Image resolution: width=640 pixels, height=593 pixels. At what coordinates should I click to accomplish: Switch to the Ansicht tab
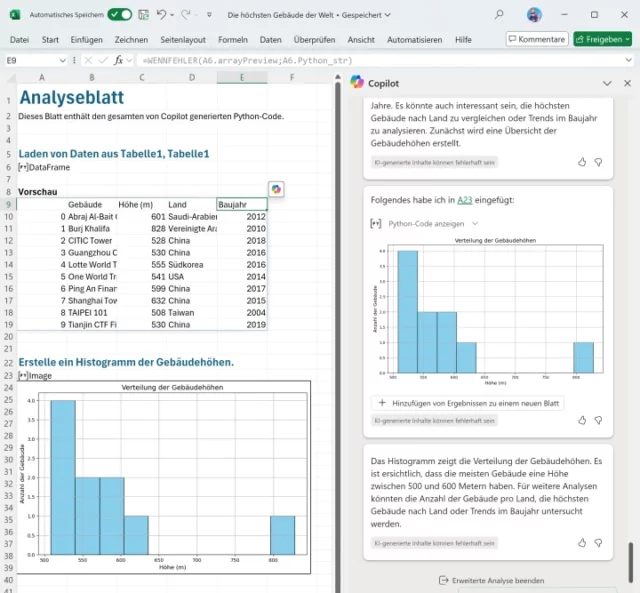click(x=361, y=40)
